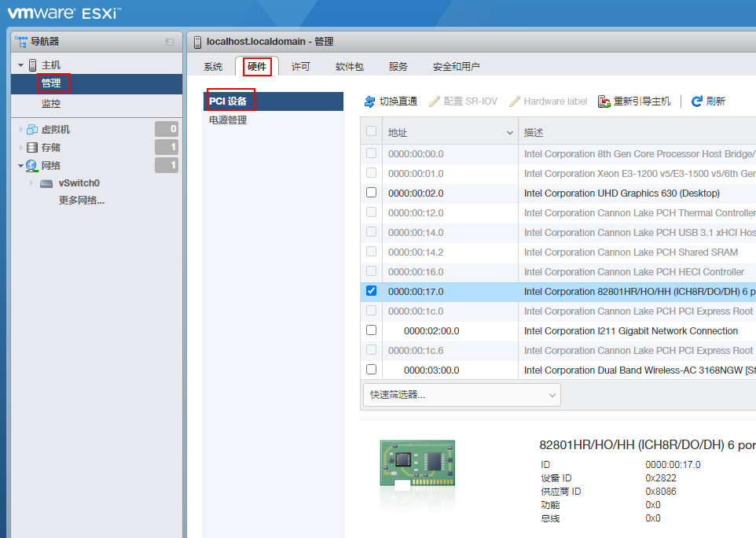Check the 0000:00:14.0 USB xHCI row

click(x=371, y=231)
